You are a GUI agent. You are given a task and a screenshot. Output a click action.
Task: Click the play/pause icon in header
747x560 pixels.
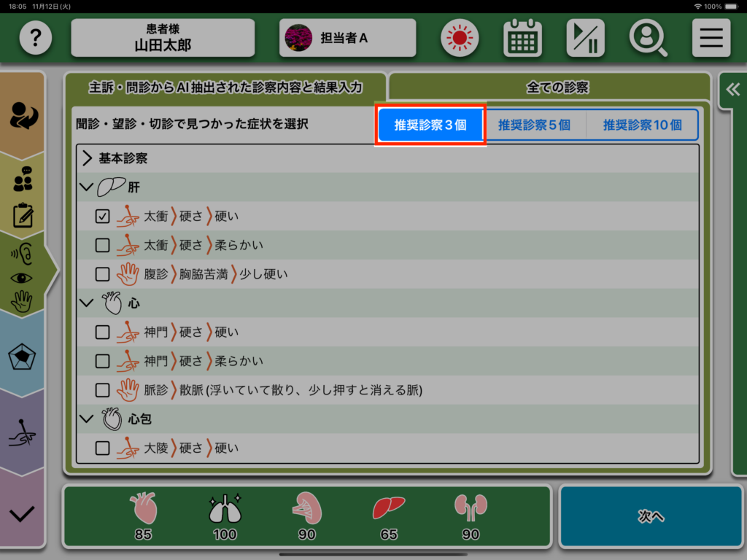(585, 38)
